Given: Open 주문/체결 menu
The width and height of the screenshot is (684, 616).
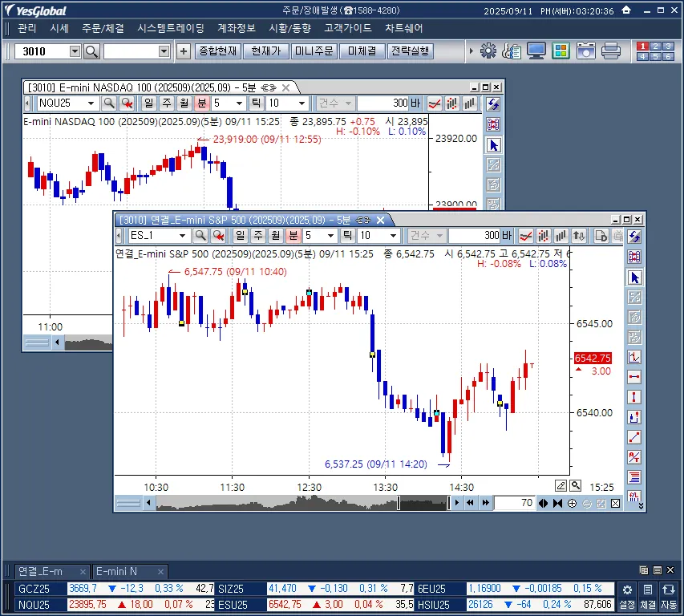Looking at the screenshot, I should (103, 28).
